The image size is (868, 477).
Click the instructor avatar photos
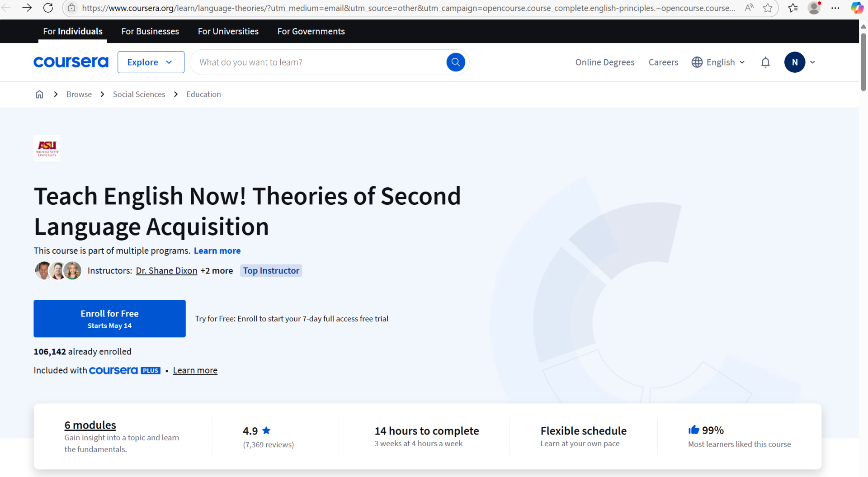pos(58,271)
